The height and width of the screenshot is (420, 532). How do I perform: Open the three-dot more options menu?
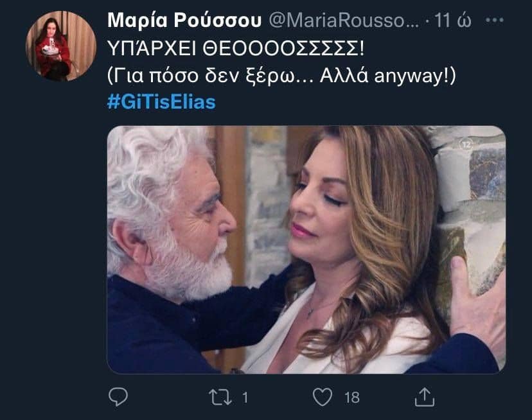click(x=495, y=20)
